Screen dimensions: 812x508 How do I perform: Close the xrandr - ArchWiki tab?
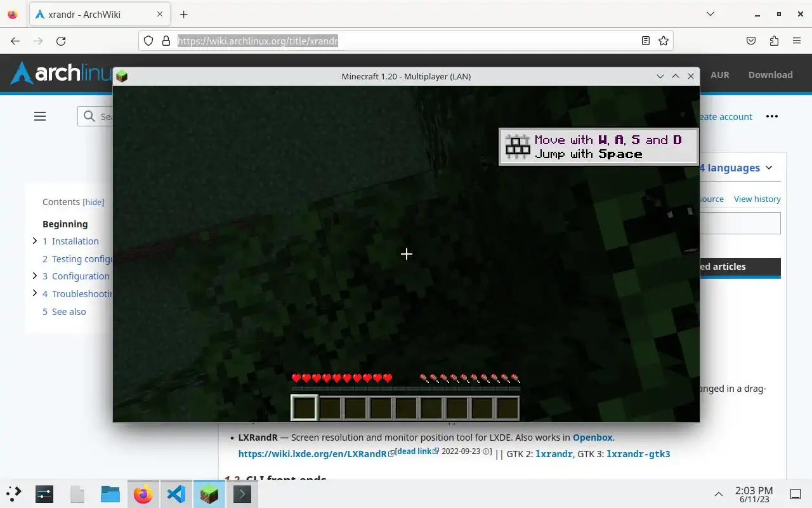[x=160, y=14]
